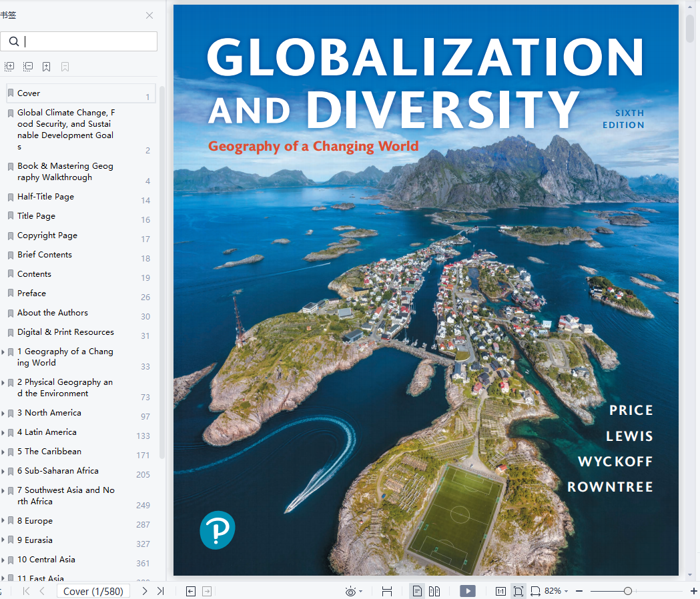Click page number 97 for North America

pyautogui.click(x=145, y=416)
